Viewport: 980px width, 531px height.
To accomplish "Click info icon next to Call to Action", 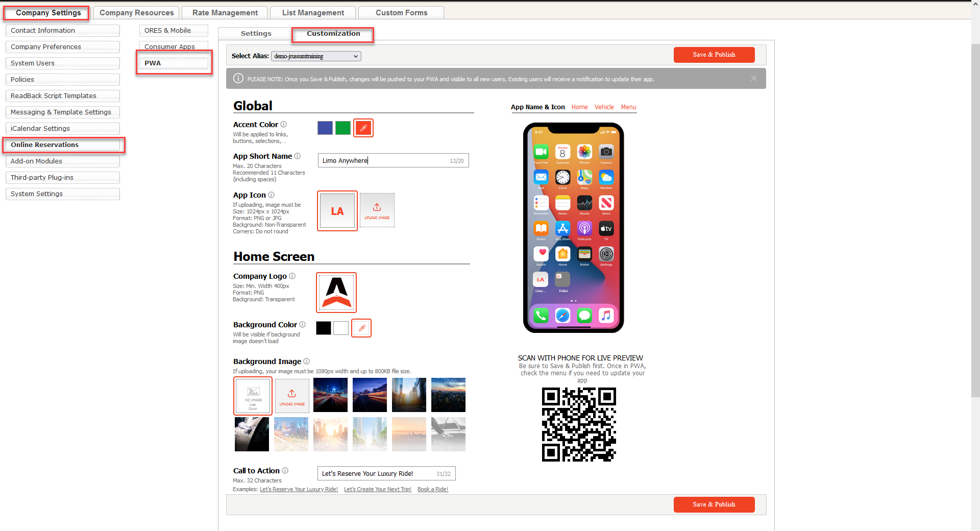I will pos(285,471).
